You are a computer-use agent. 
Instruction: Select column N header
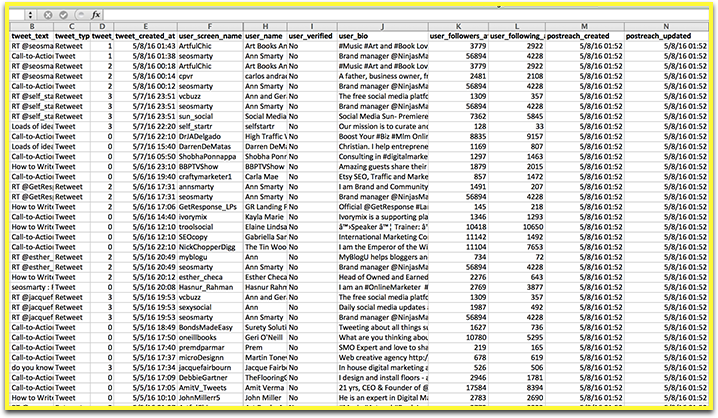(666, 27)
